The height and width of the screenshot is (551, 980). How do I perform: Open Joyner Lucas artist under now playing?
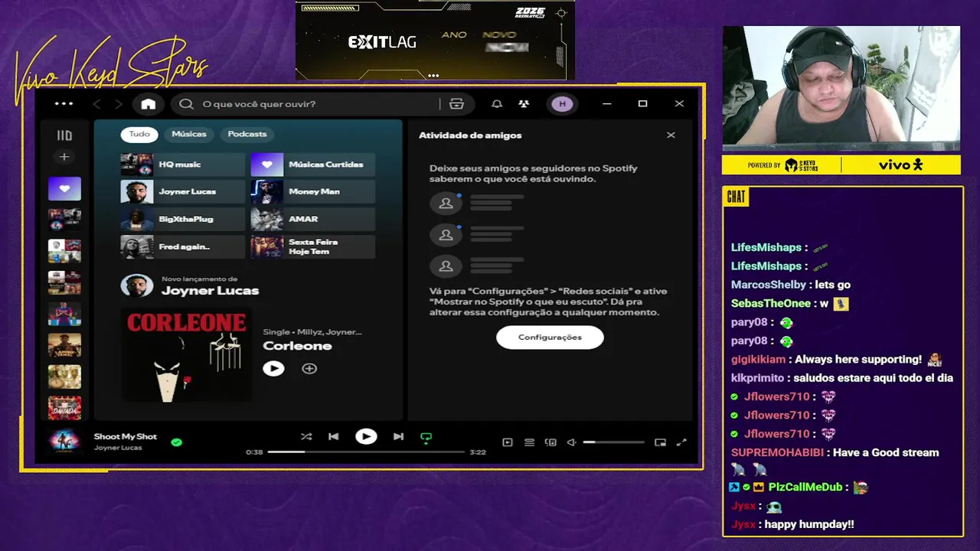118,448
